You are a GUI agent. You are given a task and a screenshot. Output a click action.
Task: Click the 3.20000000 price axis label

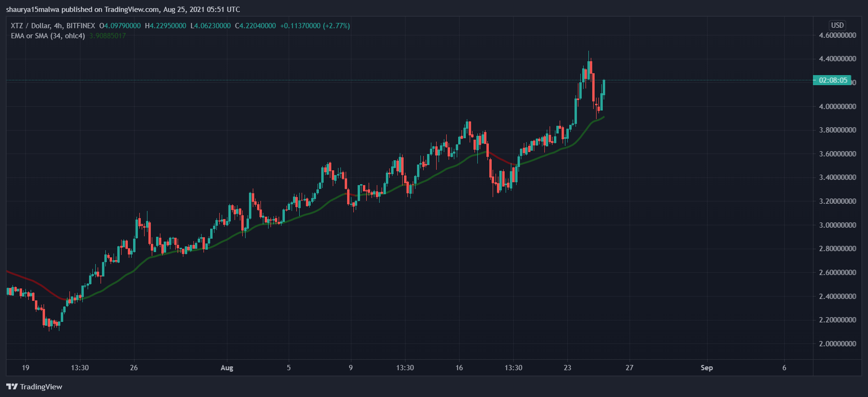click(x=837, y=201)
